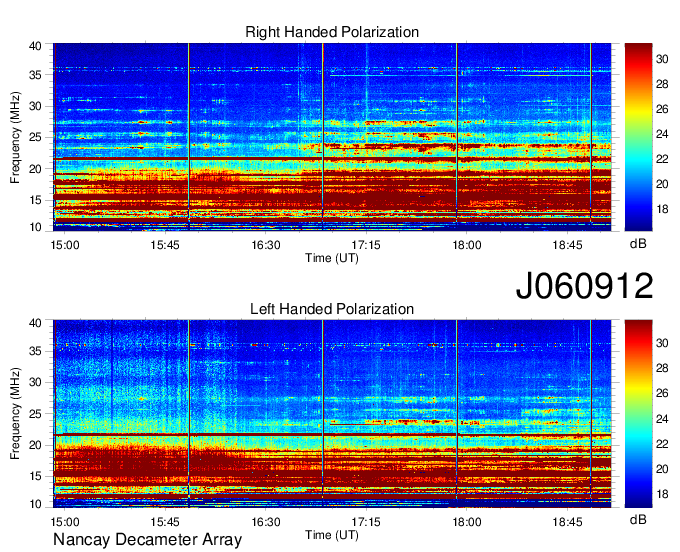Pick the "35" MHz tick on Right Handed frequency axis
This screenshot has height=552, width=680.
[x=35, y=75]
